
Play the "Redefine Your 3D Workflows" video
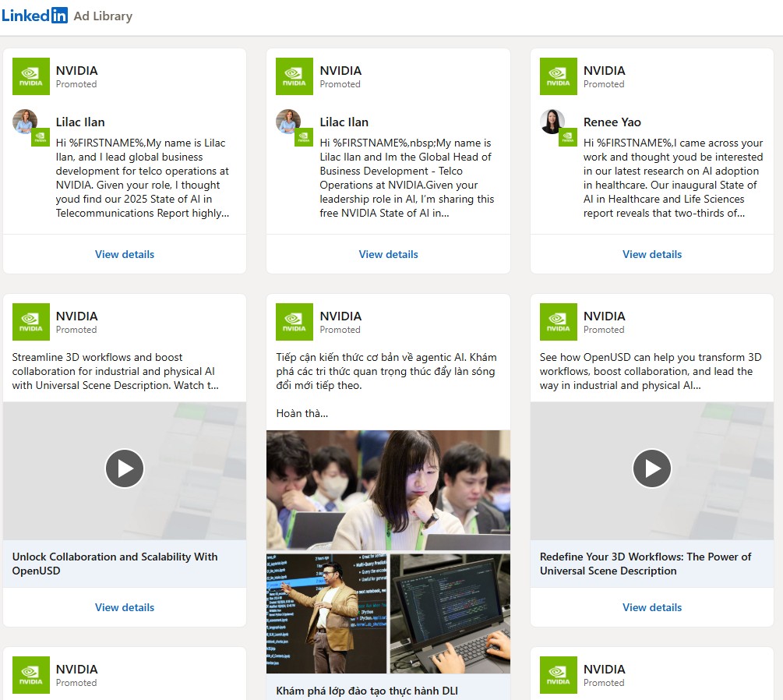(x=652, y=468)
